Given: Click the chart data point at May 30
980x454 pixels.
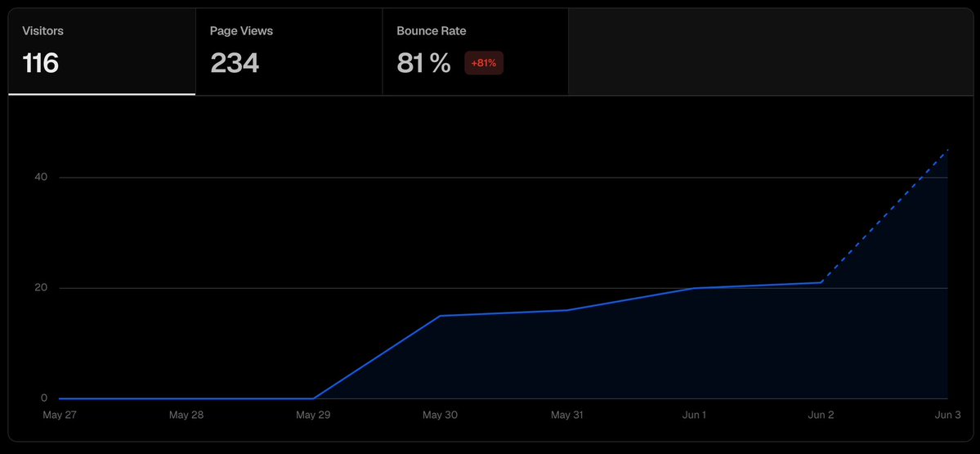Looking at the screenshot, I should [x=441, y=316].
